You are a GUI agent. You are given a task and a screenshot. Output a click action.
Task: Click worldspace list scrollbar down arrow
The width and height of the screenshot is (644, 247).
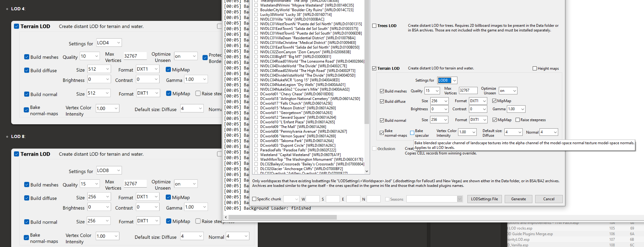pos(367,171)
